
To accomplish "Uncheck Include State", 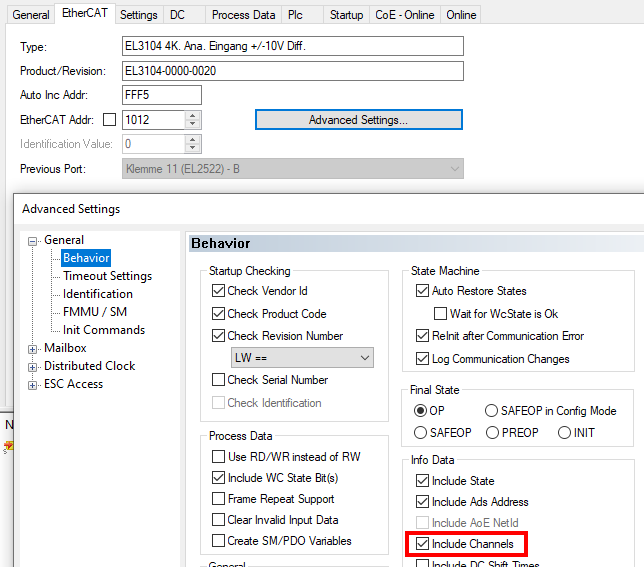I will [422, 480].
